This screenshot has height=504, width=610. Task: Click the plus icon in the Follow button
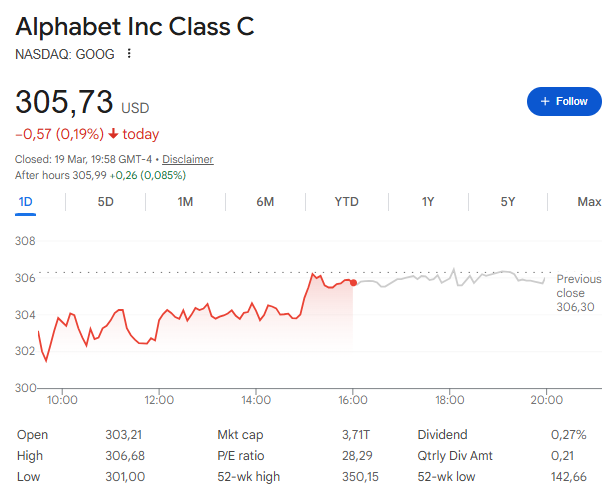point(545,101)
